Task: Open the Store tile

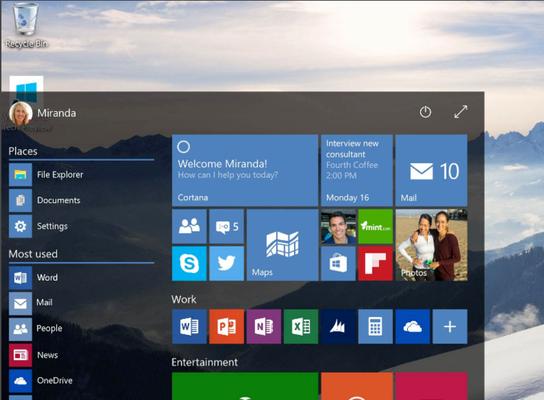Action: tap(338, 263)
